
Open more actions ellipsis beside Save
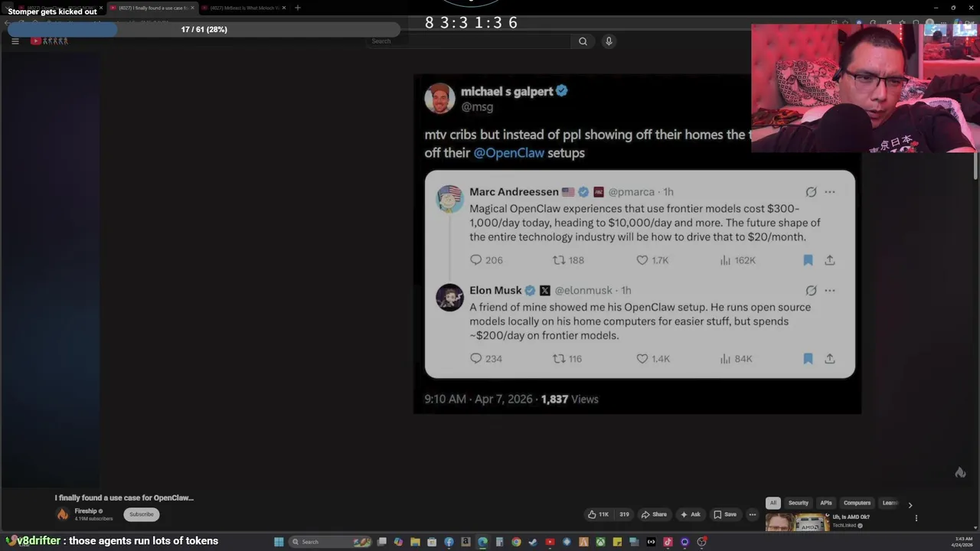tap(752, 514)
